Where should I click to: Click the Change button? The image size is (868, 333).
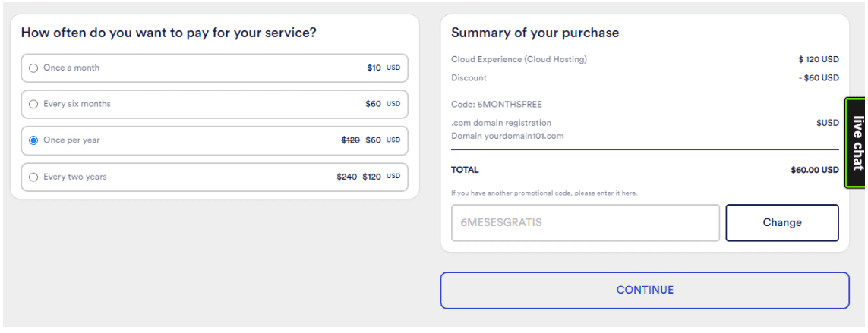tap(782, 223)
